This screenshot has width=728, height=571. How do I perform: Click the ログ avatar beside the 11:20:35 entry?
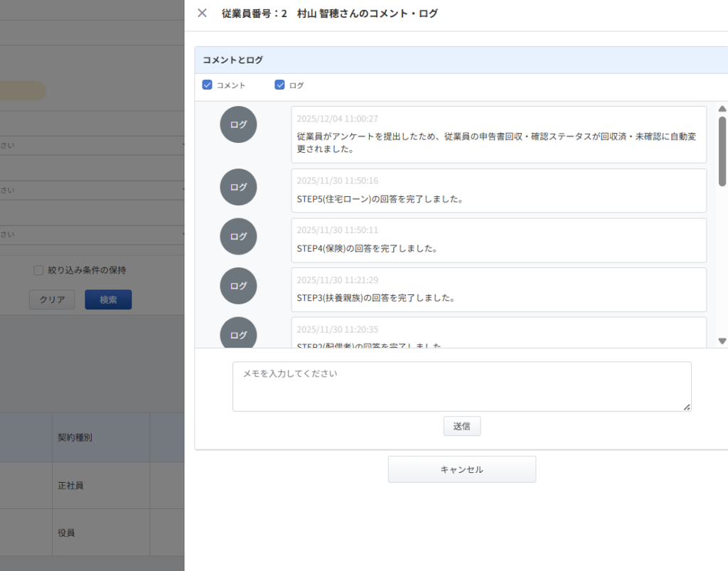pos(238,333)
